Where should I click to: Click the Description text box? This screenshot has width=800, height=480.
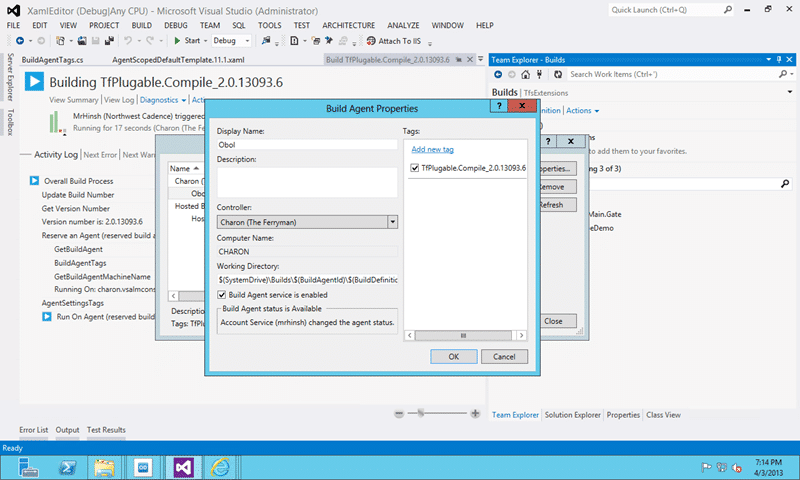(x=307, y=183)
